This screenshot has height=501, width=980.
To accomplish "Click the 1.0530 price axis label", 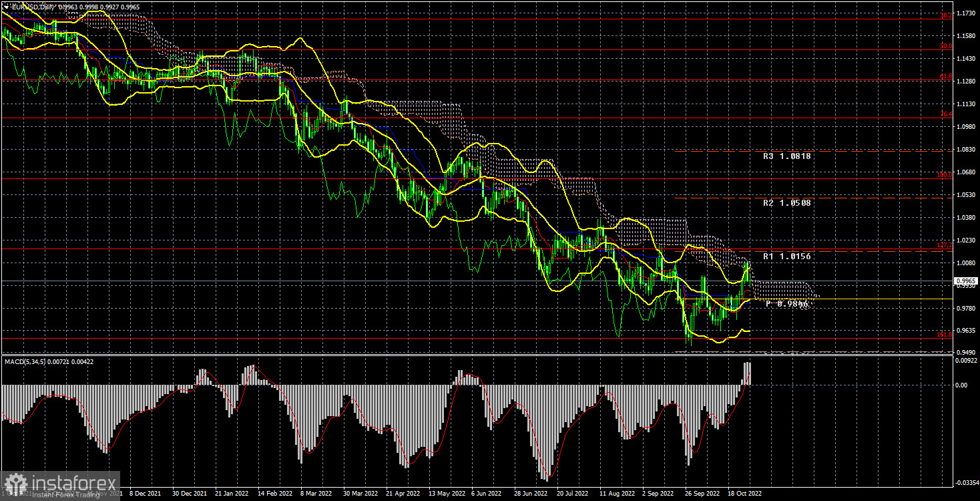I will 966,195.
